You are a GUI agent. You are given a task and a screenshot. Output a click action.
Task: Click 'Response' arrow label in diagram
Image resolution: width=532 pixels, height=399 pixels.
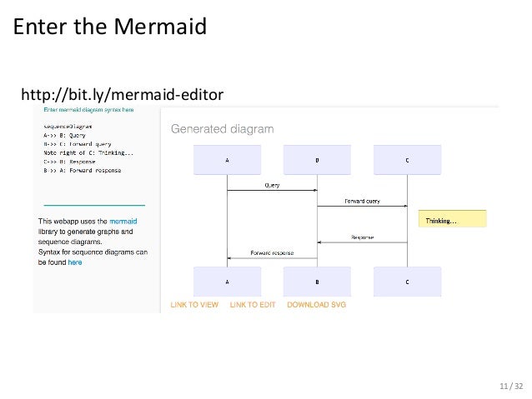363,237
